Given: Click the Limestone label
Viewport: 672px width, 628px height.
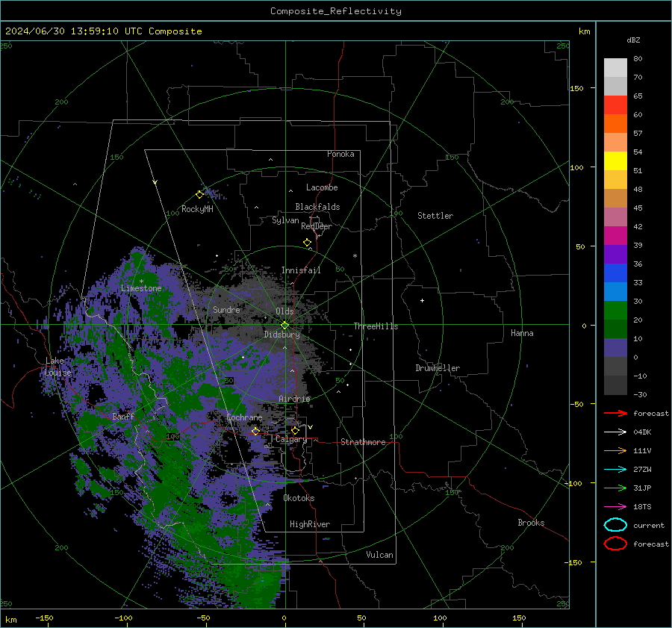Looking at the screenshot, I should [141, 288].
